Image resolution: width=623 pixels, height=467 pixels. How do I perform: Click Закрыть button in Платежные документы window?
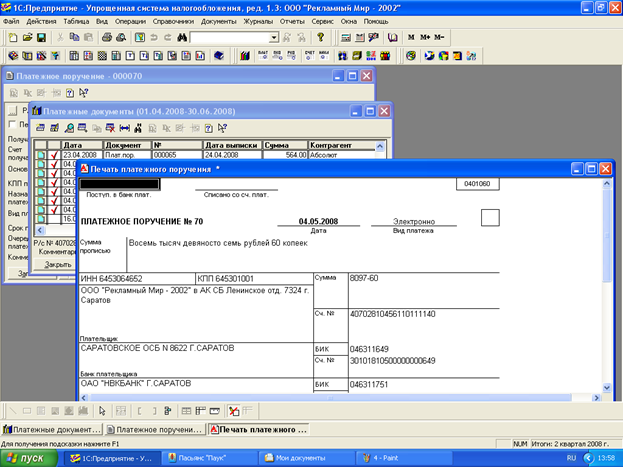click(56, 264)
